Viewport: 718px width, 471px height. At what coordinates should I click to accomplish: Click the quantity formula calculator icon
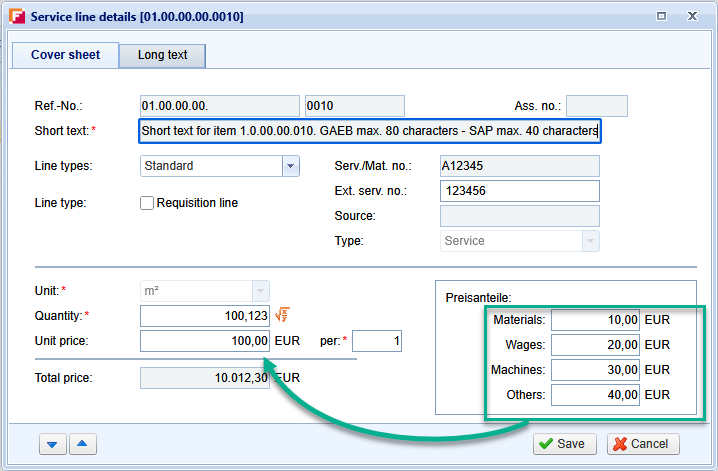pyautogui.click(x=282, y=316)
